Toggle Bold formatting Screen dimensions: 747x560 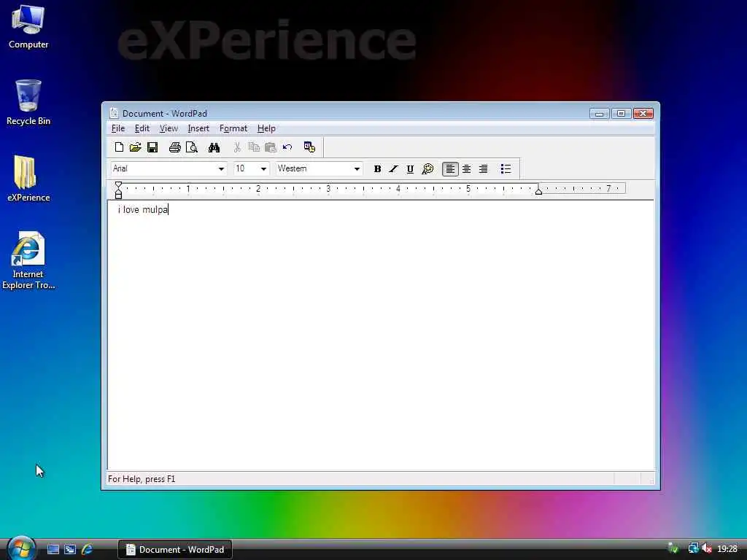click(377, 168)
